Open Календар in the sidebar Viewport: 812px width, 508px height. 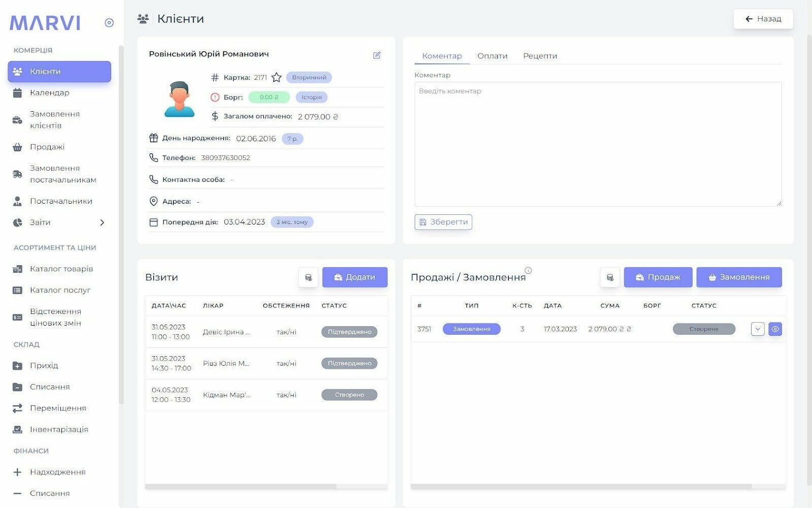[x=49, y=92]
